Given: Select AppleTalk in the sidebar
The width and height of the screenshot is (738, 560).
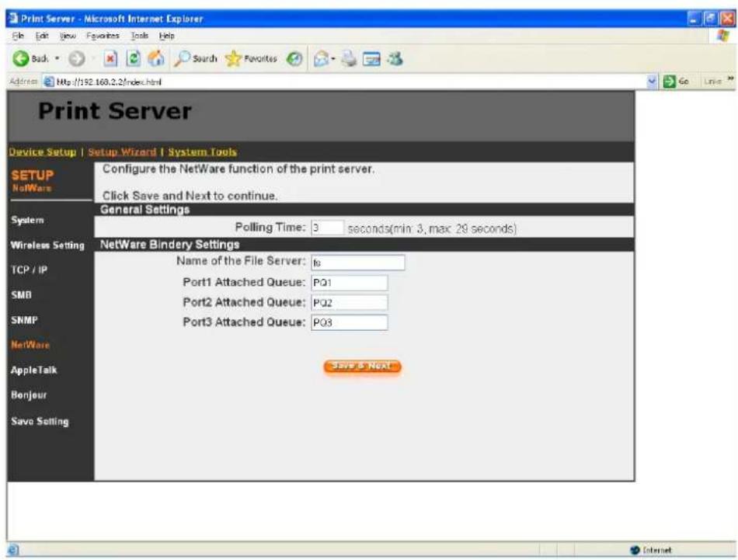Looking at the screenshot, I should click(34, 370).
